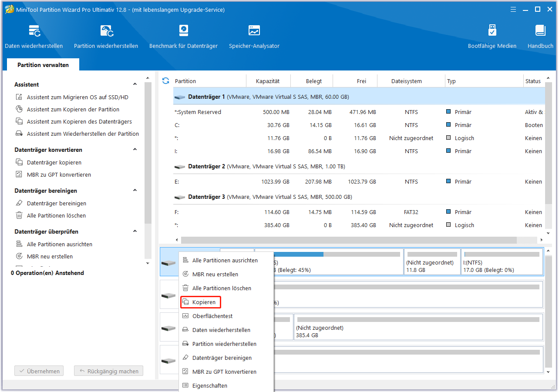559x392 pixels.
Task: Open the Speicher-Analysator tool
Action: (x=254, y=37)
